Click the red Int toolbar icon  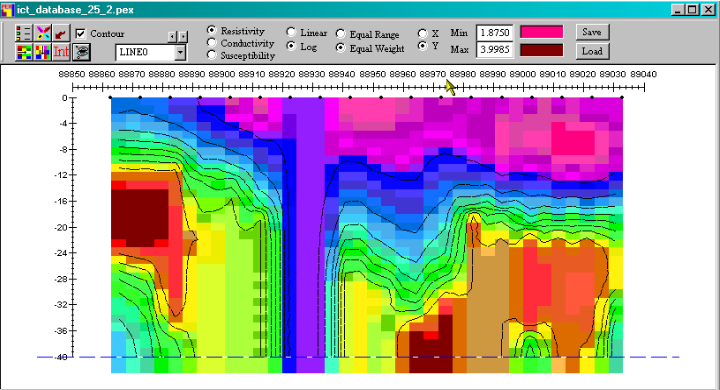click(x=61, y=52)
